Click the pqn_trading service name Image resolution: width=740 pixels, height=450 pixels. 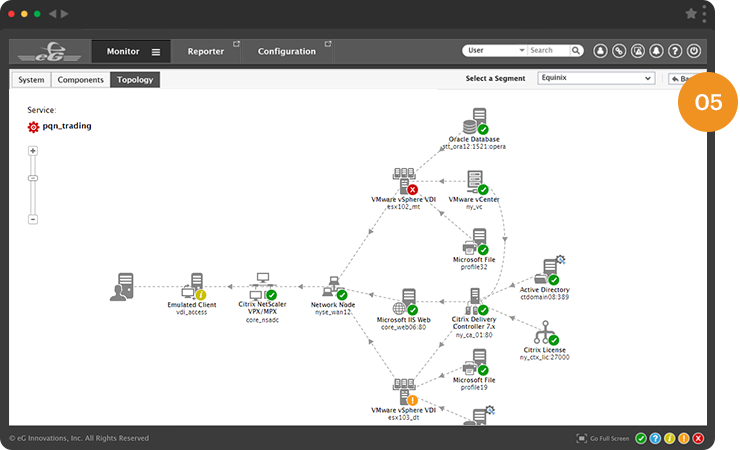tap(67, 126)
